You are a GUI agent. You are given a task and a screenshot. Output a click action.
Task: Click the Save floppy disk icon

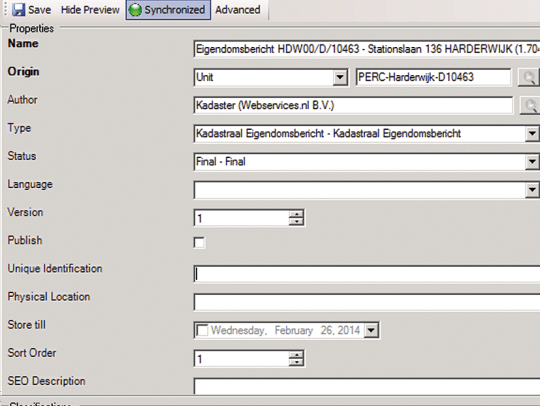coord(19,10)
